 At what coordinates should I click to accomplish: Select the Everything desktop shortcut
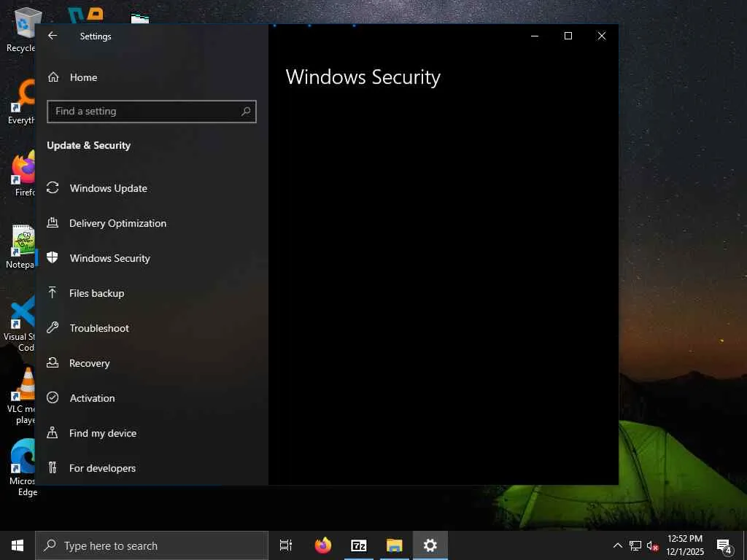pyautogui.click(x=21, y=102)
